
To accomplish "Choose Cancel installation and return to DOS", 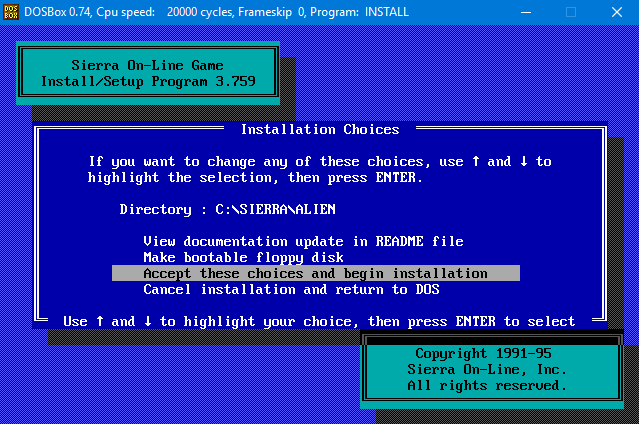I will coord(291,289).
